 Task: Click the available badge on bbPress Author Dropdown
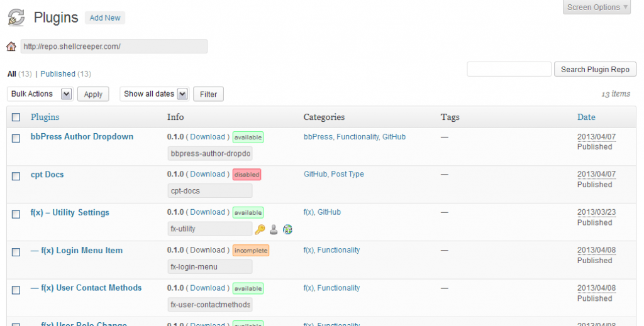pos(248,138)
